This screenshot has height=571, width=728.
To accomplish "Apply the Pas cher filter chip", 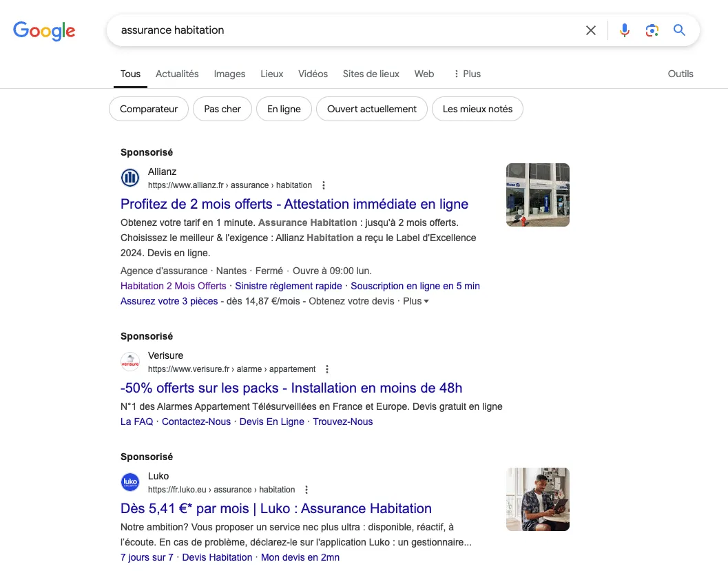I will click(222, 109).
